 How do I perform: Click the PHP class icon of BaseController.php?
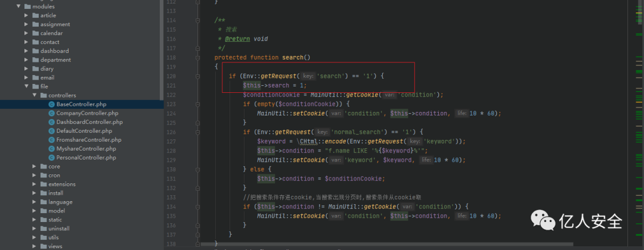coord(51,104)
